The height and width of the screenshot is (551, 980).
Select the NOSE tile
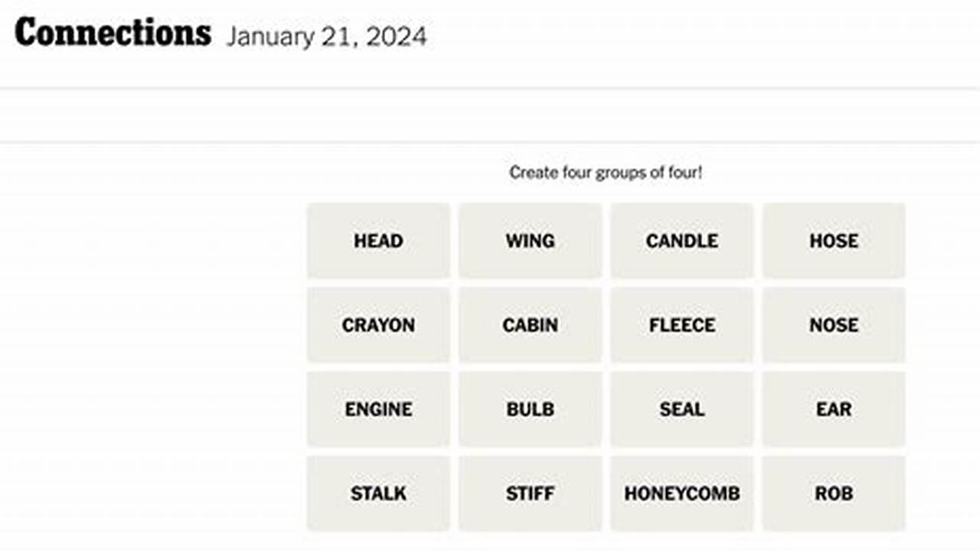(834, 324)
